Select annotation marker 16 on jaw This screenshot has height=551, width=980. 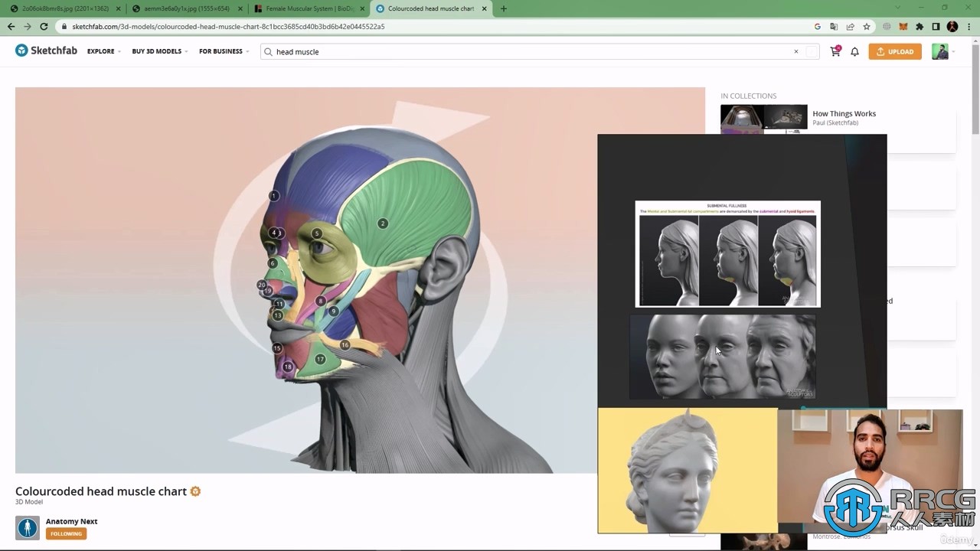345,345
